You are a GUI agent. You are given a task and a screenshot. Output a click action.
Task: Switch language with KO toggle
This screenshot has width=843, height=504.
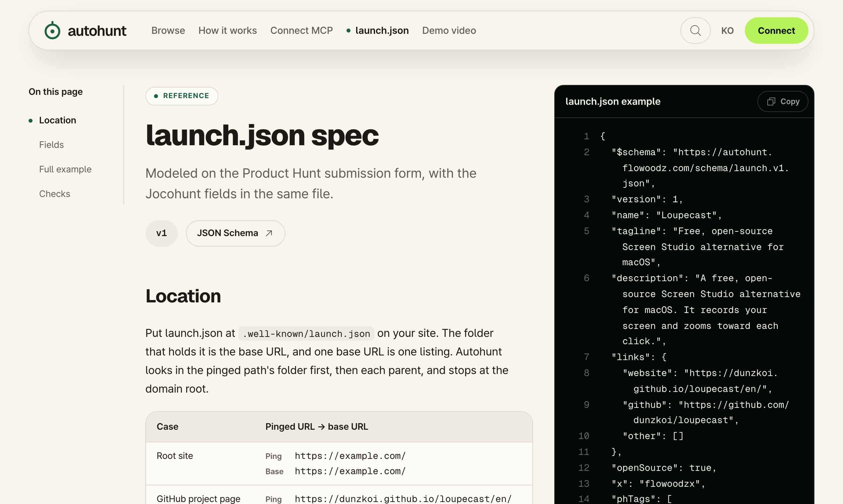728,31
